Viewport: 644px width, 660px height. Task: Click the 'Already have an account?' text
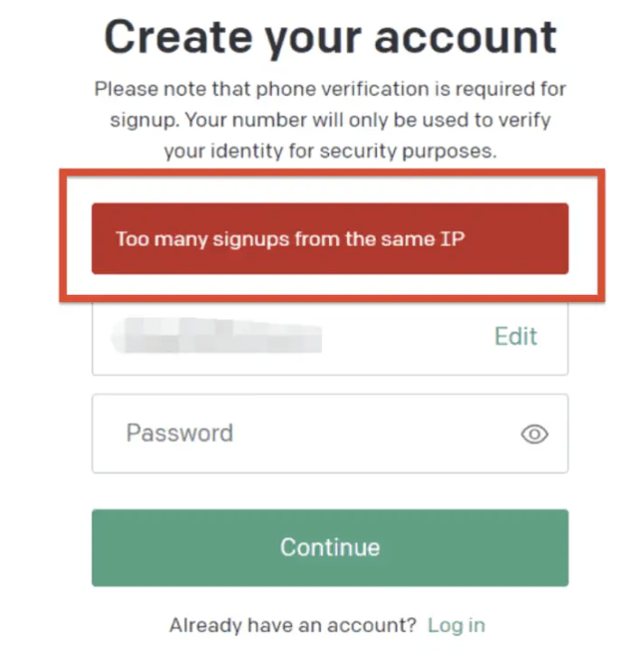292,625
